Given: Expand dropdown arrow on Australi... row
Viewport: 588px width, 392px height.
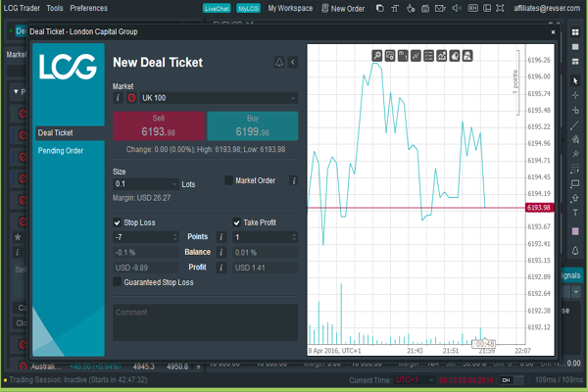Looking at the screenshot, I should tap(198, 367).
